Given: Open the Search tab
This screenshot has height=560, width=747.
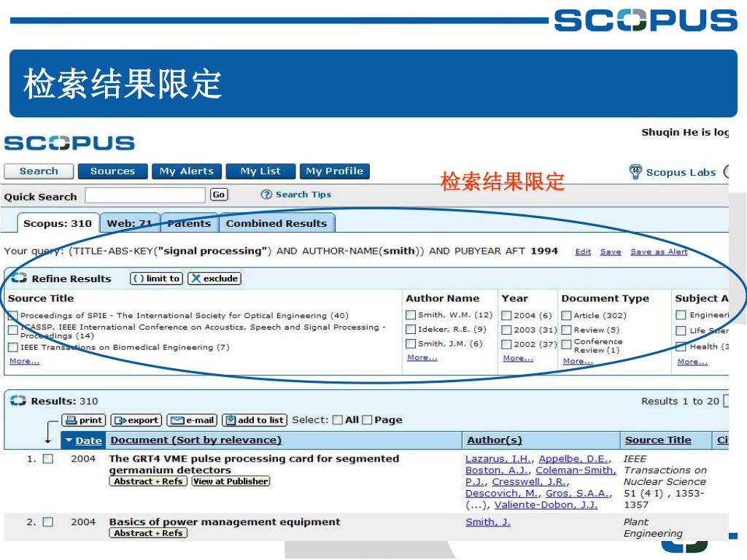Looking at the screenshot, I should pos(39,171).
